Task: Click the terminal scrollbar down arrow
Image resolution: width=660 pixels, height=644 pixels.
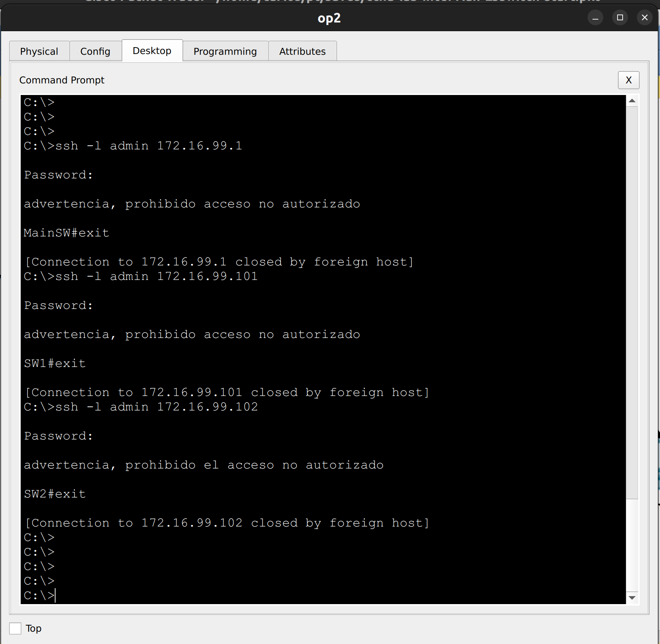Action: coord(632,598)
